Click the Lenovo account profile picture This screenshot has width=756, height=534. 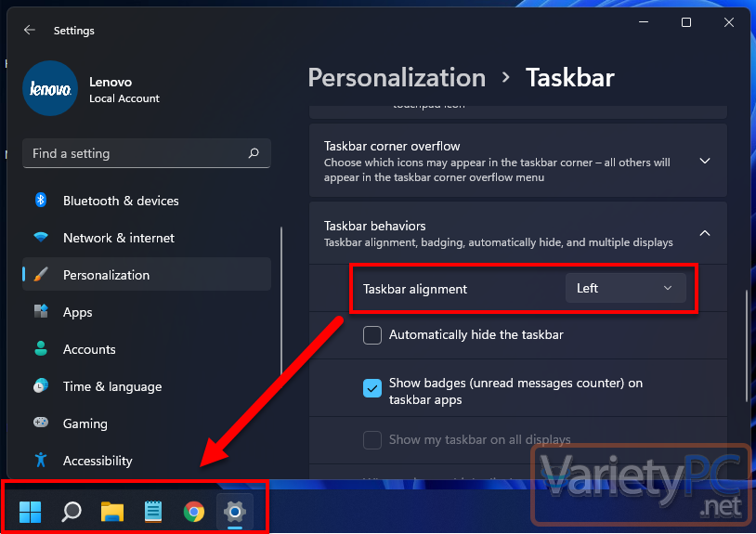(x=49, y=89)
